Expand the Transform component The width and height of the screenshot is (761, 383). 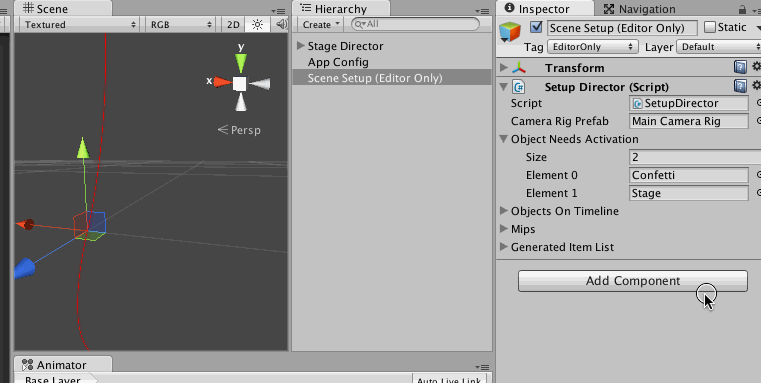[504, 67]
